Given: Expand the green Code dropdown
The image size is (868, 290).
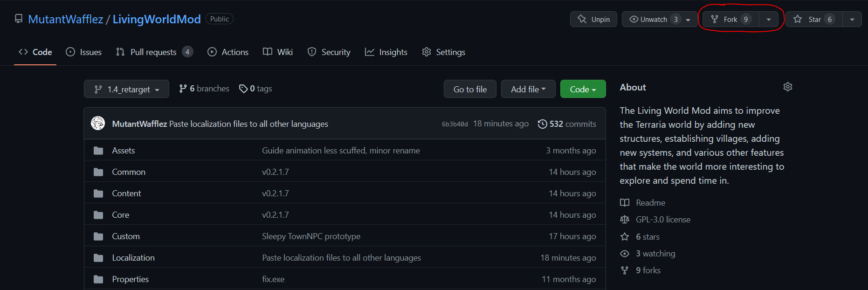Looking at the screenshot, I should (583, 89).
